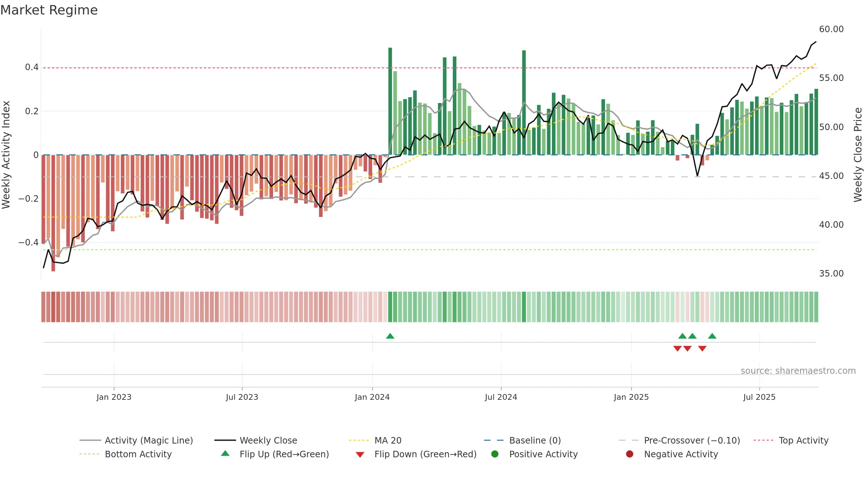Click the 60.00 price axis value
The width and height of the screenshot is (868, 488).
tap(831, 29)
